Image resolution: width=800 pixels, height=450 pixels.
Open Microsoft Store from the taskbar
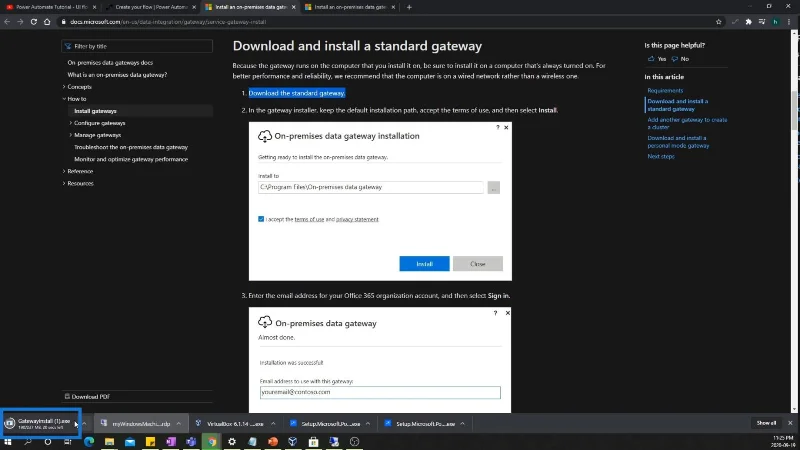(x=313, y=441)
